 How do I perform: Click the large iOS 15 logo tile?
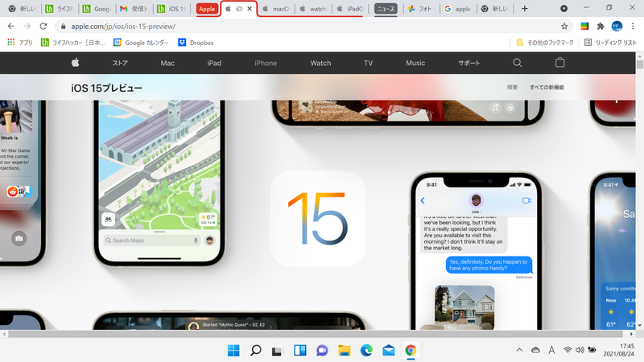pyautogui.click(x=318, y=219)
